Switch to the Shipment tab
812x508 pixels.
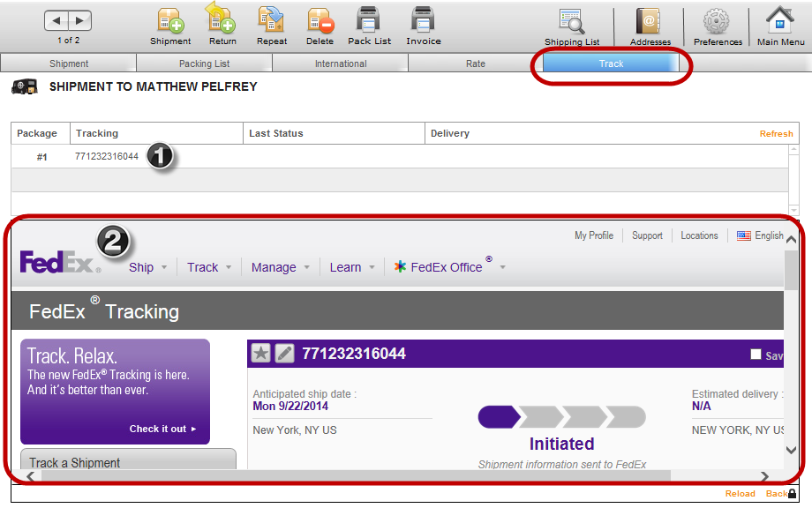pos(68,63)
